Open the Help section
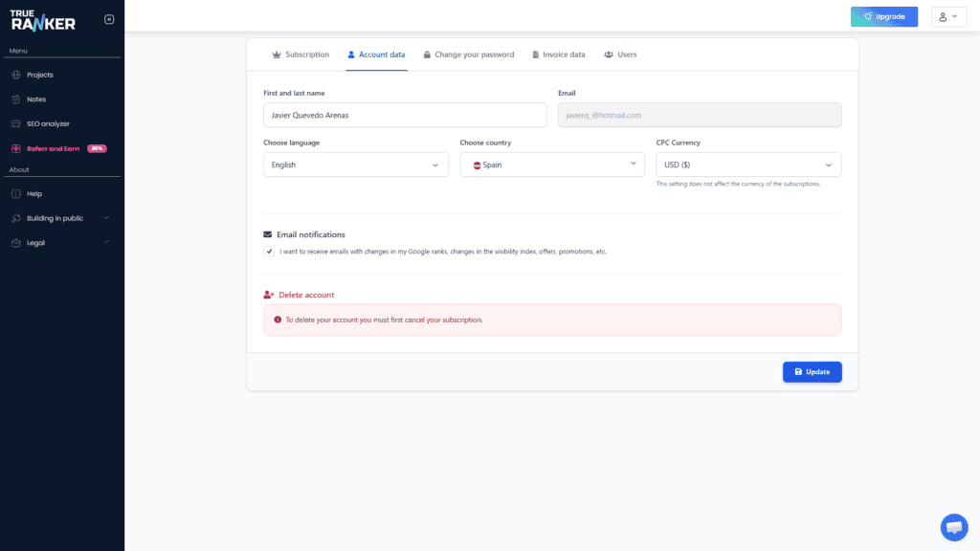The height and width of the screenshot is (551, 980). (35, 193)
